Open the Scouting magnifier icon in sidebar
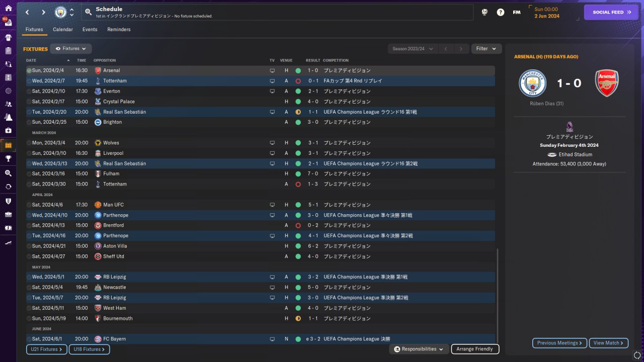Viewport: 644px width, 362px height. point(8,173)
